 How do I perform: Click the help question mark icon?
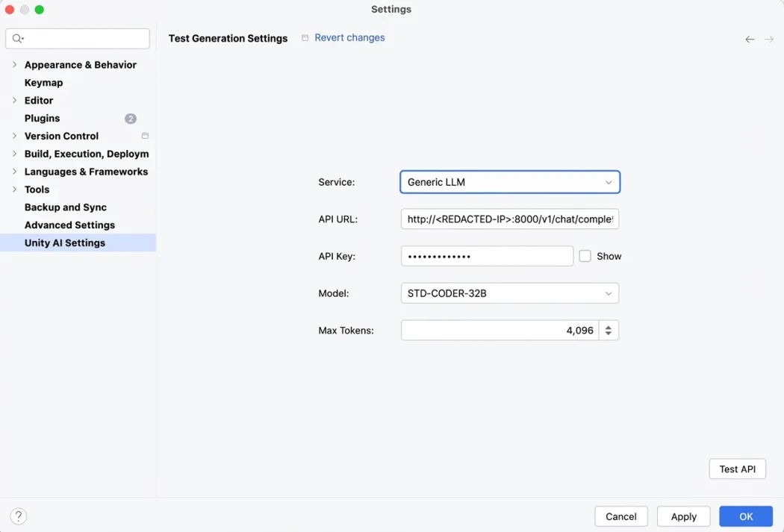pyautogui.click(x=19, y=516)
